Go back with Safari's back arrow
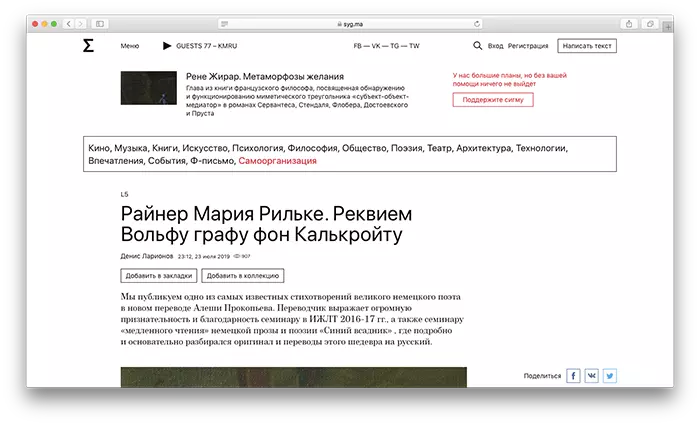This screenshot has width=700, height=425. pyautogui.click(x=70, y=23)
